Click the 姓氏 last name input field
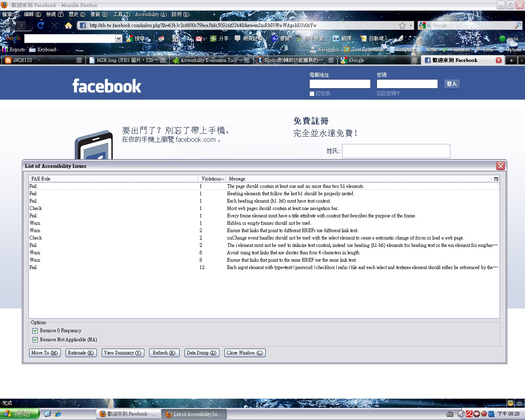This screenshot has height=420, width=525. (396, 151)
